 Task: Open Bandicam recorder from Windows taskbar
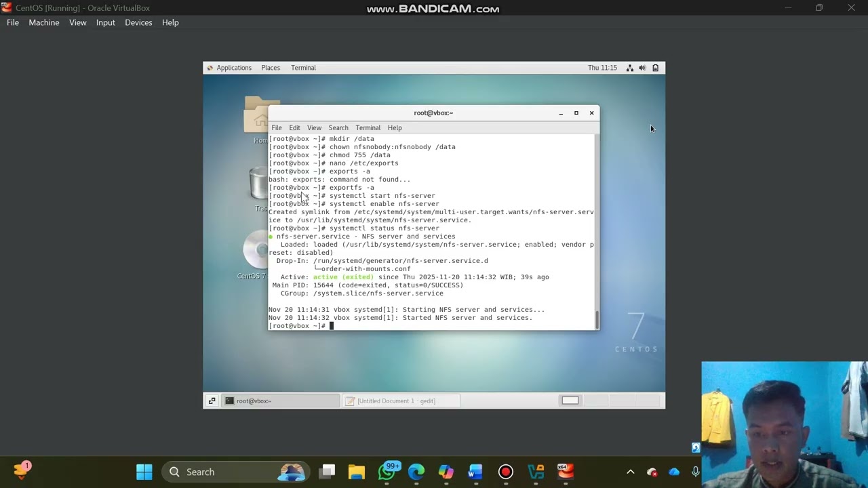[506, 472]
